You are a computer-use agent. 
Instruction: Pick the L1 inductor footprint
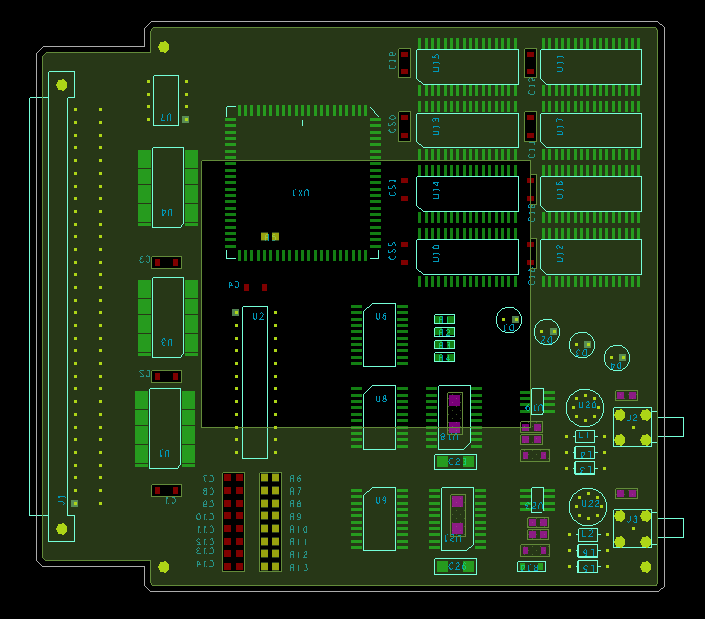pyautogui.click(x=585, y=436)
